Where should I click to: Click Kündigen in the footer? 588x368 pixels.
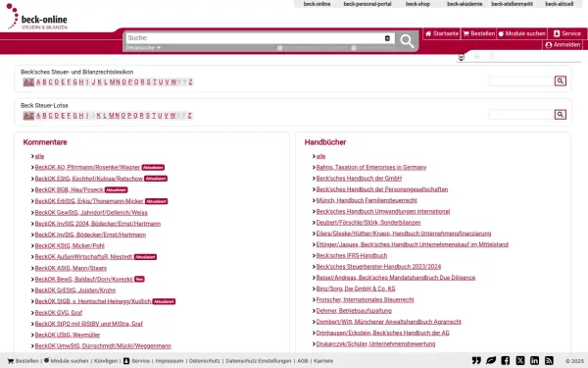[x=106, y=361]
